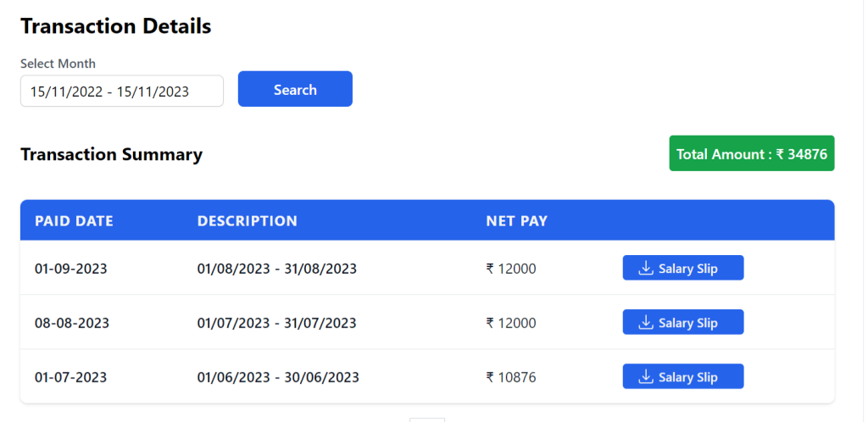Click the PAID DATE column header
Screen dimensions: 868x422
[74, 221]
